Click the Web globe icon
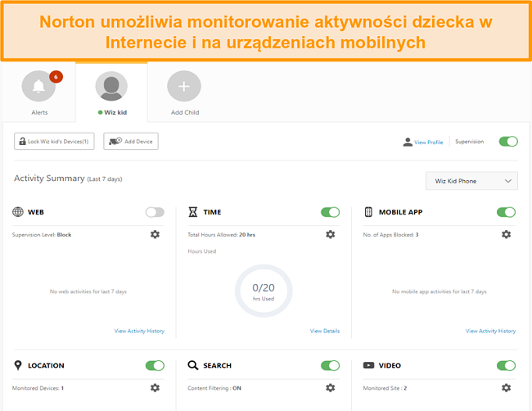The image size is (532, 411). (18, 212)
